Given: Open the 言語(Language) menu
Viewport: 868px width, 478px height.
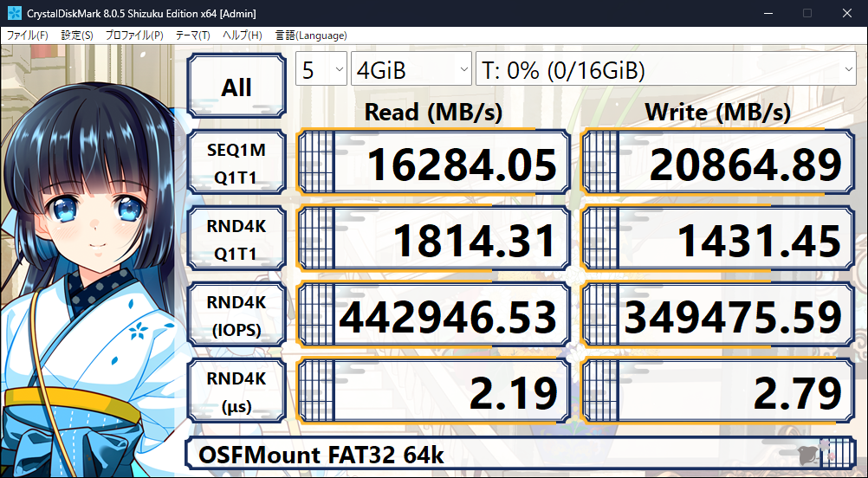Looking at the screenshot, I should 311,36.
